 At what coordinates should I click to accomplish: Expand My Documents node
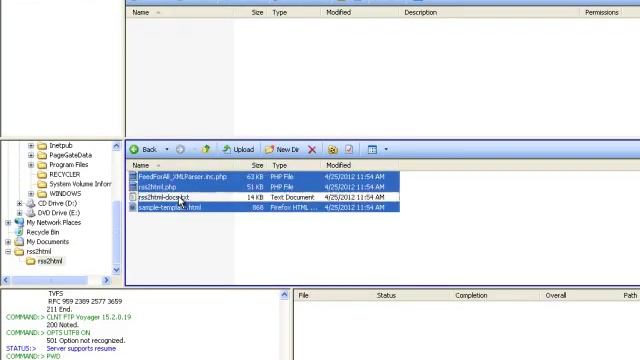coord(8,242)
